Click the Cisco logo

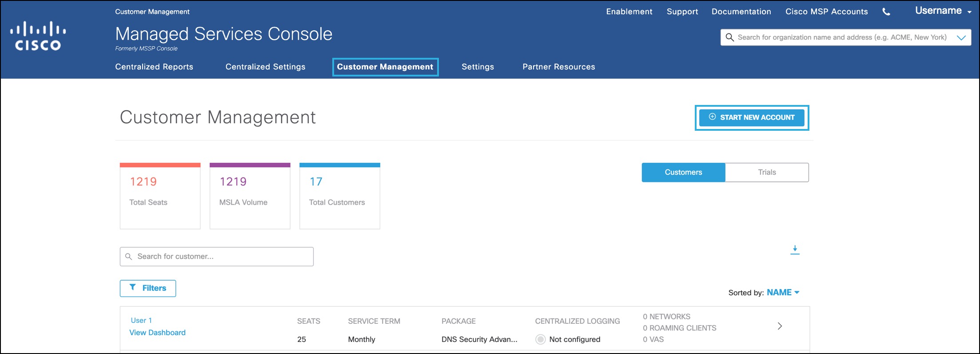pyautogui.click(x=38, y=36)
